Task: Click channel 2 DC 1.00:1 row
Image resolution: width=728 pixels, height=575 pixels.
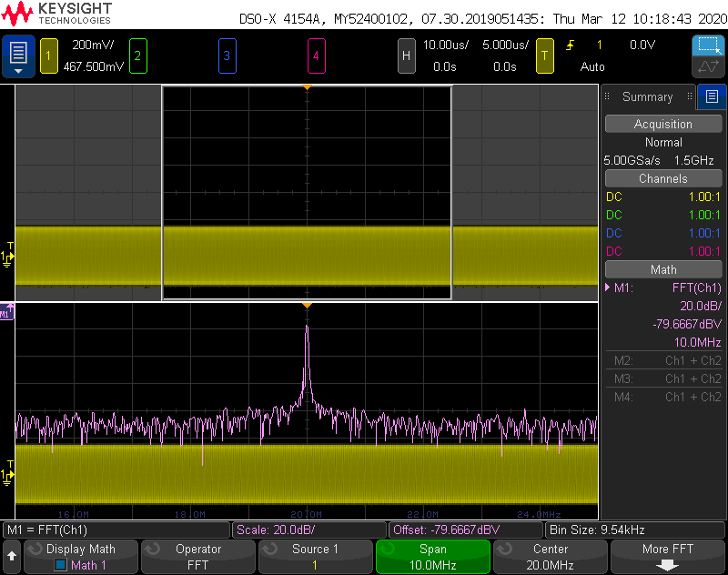Action: [x=663, y=215]
